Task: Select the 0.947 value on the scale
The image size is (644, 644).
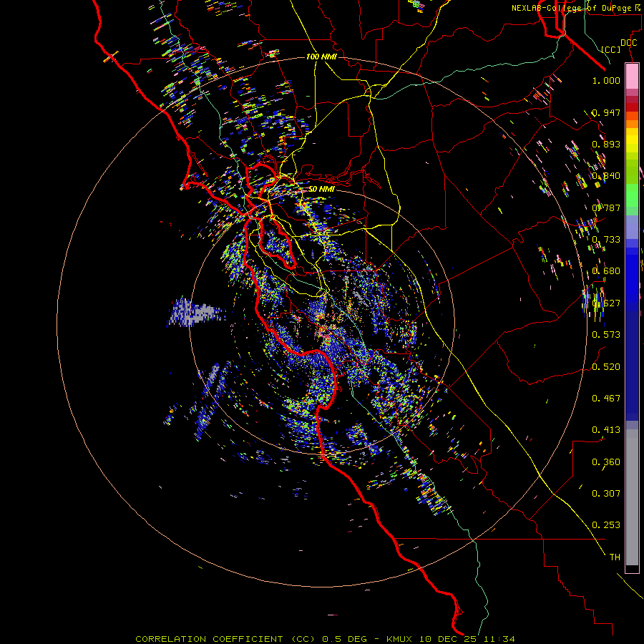Action: 606,112
